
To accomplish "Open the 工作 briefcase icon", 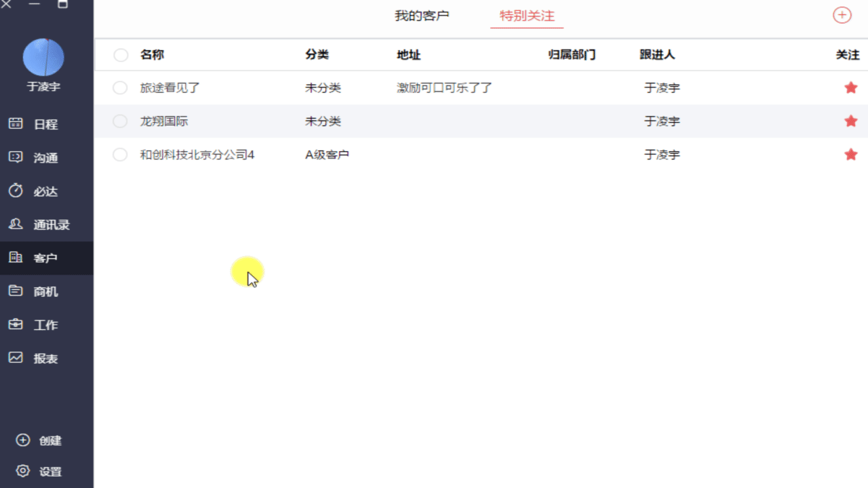I will [x=16, y=325].
